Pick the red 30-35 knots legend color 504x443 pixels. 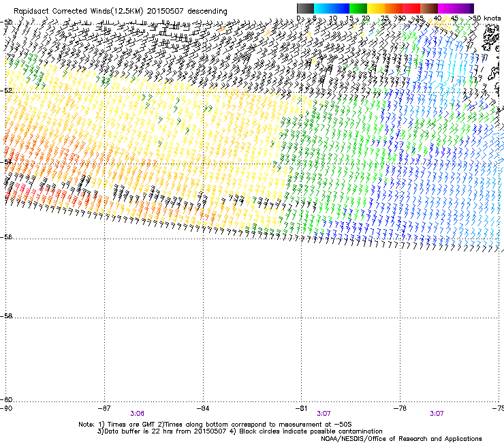(x=411, y=8)
